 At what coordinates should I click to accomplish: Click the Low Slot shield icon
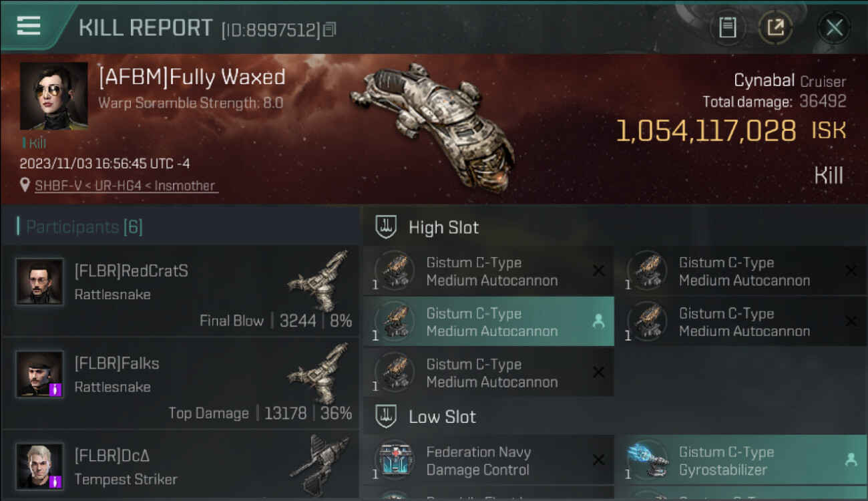386,417
